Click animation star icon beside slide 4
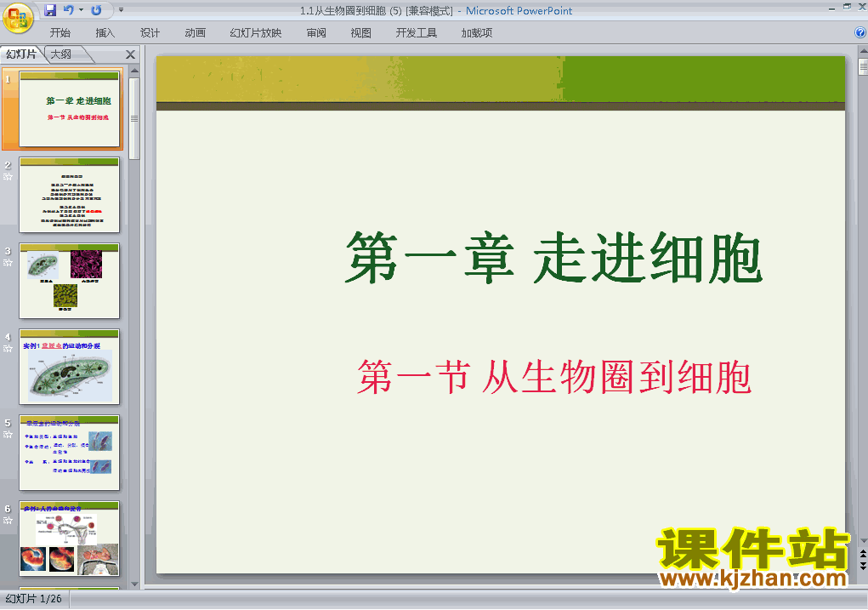The width and height of the screenshot is (868, 610). tap(8, 349)
